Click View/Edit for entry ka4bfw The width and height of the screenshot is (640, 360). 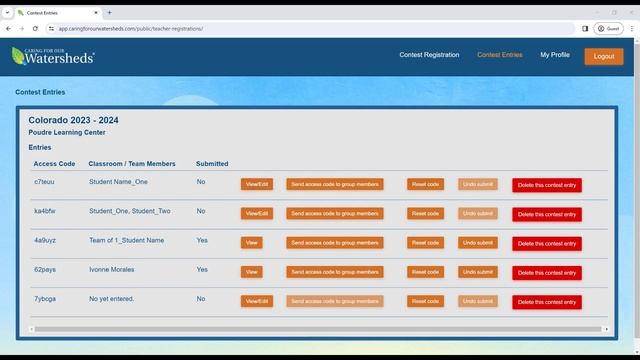(x=257, y=213)
